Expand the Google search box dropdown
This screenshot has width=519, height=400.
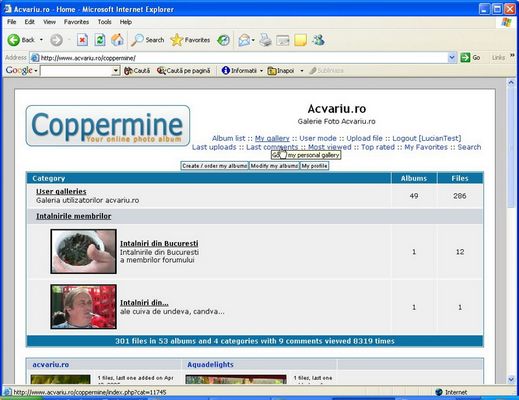coord(116,71)
